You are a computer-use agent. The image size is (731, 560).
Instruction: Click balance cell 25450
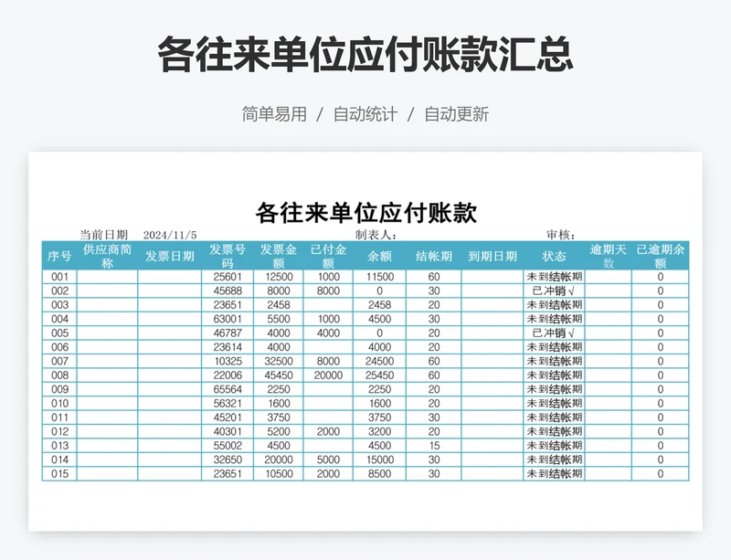tap(380, 375)
